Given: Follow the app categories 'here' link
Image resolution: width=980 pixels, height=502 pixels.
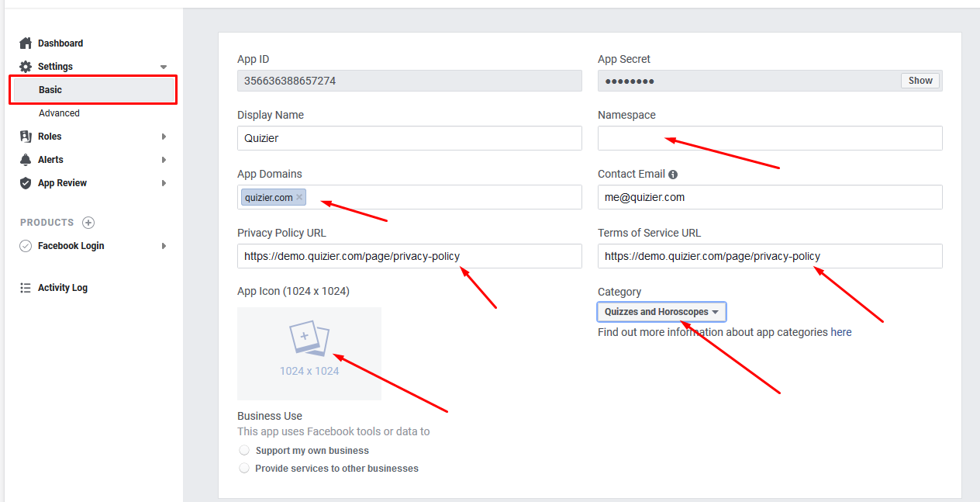Looking at the screenshot, I should click(841, 332).
